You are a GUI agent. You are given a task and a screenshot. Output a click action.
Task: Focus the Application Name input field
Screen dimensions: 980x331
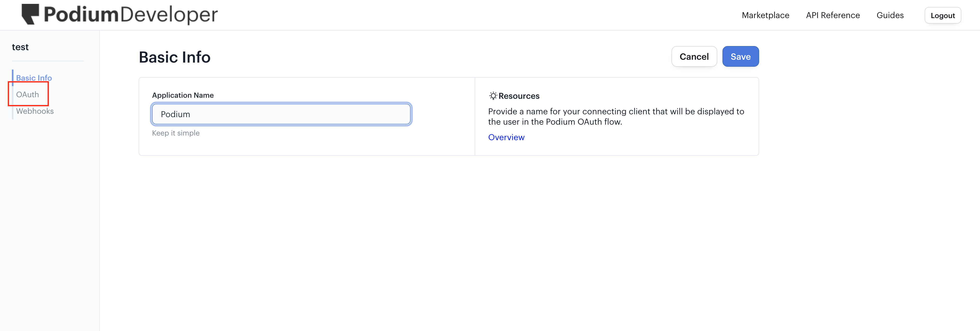point(281,114)
